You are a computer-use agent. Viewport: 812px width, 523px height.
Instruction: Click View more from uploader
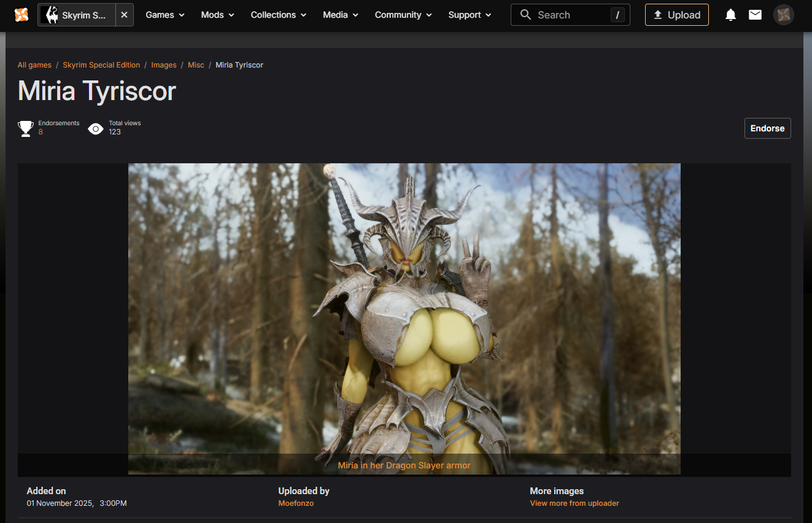pos(574,503)
